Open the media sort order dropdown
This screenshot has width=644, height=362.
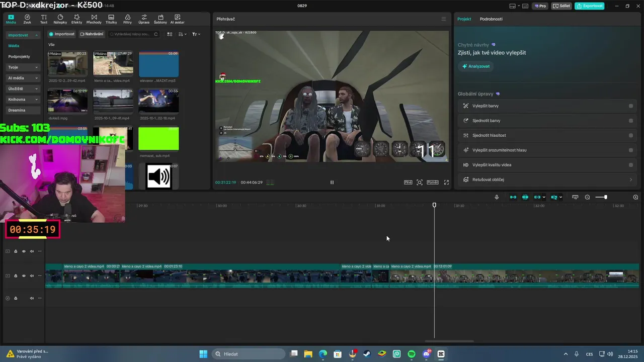coord(183,34)
